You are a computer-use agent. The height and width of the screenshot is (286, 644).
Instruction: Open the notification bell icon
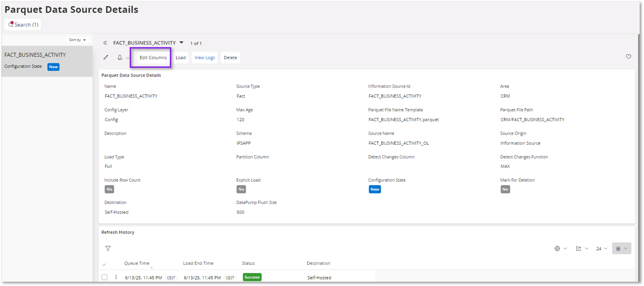click(x=120, y=57)
